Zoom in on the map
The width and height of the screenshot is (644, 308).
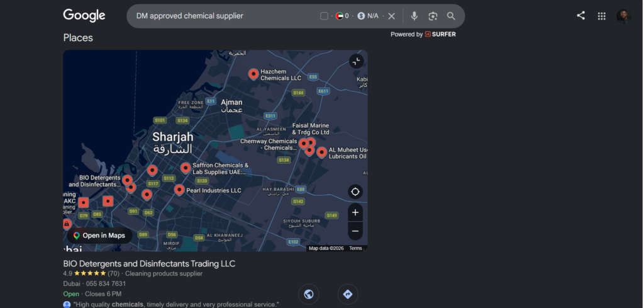click(355, 213)
